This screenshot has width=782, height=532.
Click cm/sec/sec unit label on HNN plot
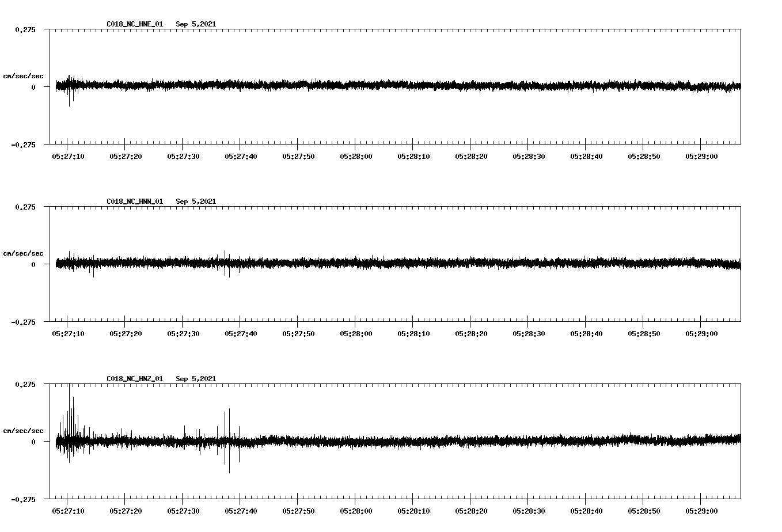[23, 253]
